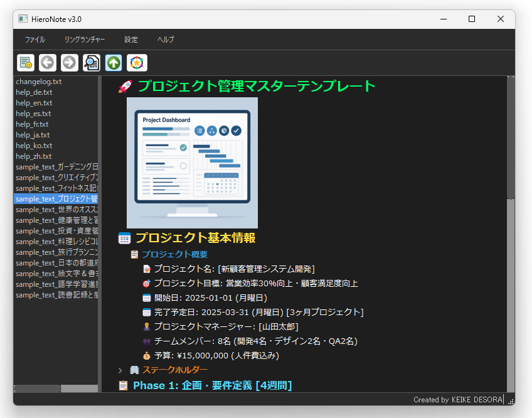This screenshot has height=418, width=532.
Task: Select help_ja.txt in the sidebar
Action: point(33,134)
